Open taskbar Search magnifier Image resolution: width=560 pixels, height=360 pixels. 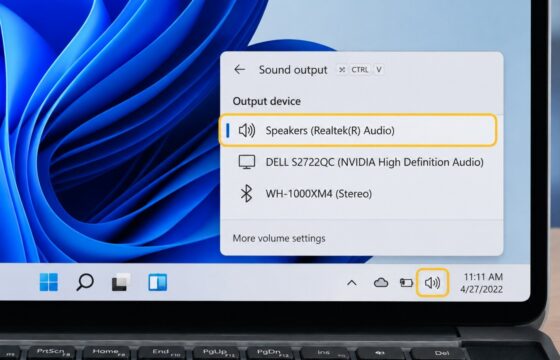(85, 282)
